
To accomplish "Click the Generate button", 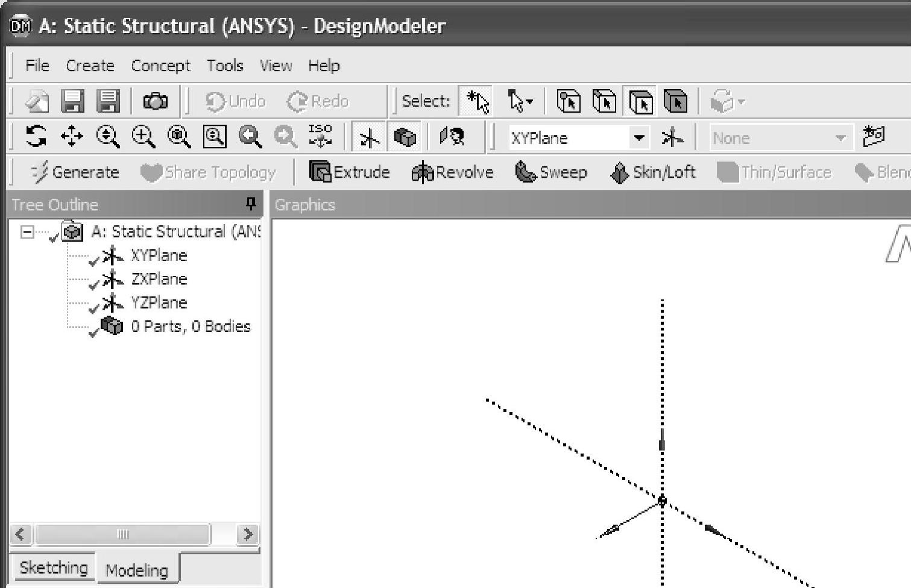I will pos(75,172).
